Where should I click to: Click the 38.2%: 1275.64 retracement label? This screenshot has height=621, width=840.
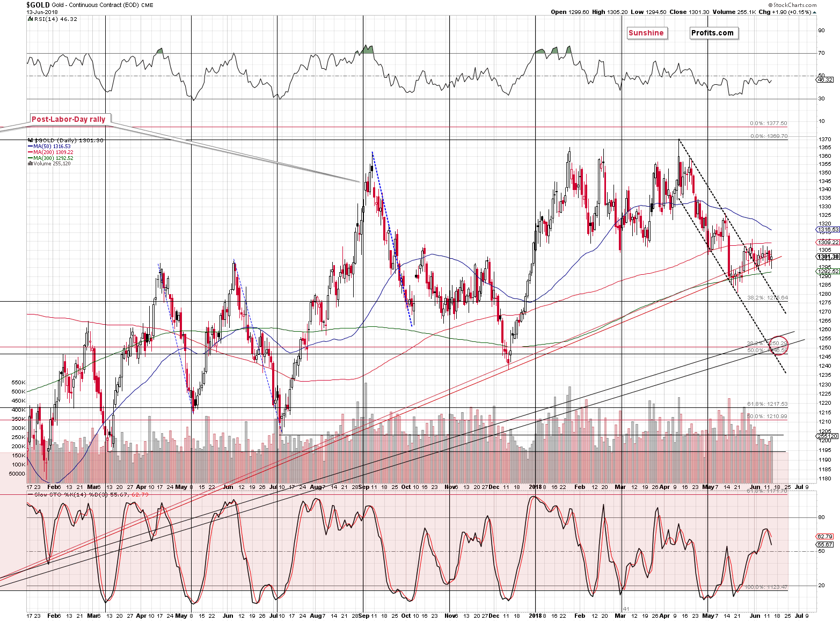point(768,297)
